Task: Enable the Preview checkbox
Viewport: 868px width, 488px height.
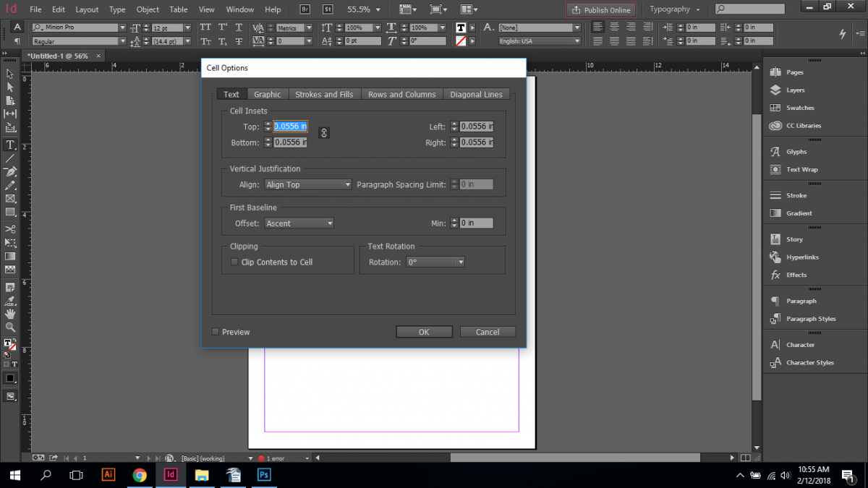Action: point(215,331)
